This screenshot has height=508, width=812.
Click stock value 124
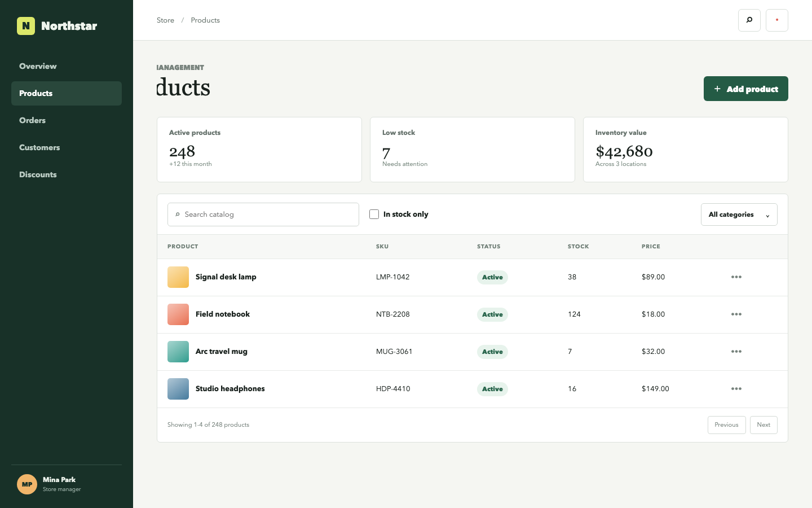(574, 314)
